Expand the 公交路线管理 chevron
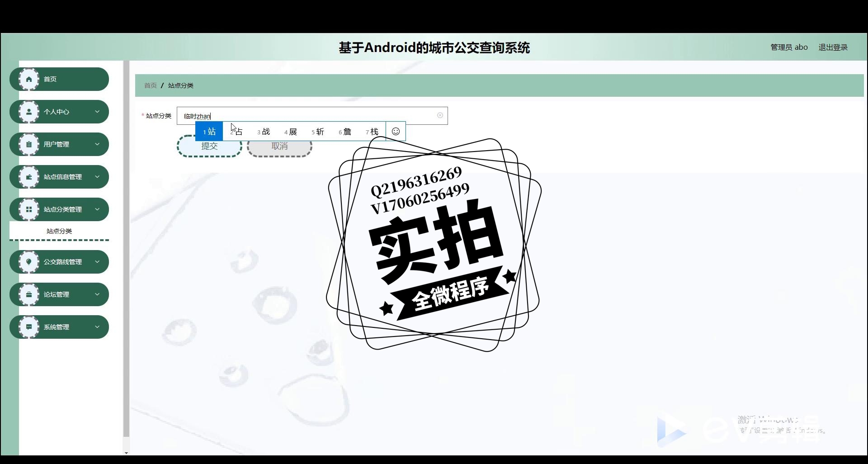This screenshot has height=464, width=868. [x=97, y=262]
